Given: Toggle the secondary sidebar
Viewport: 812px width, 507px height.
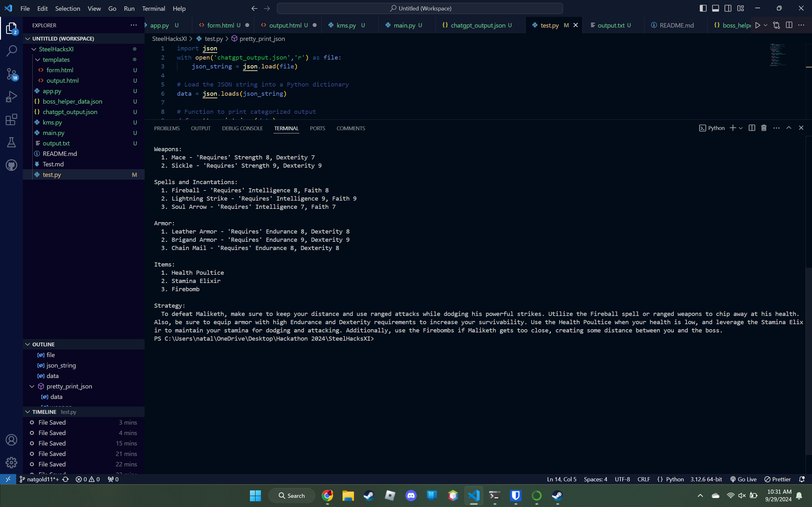Looking at the screenshot, I should point(728,8).
